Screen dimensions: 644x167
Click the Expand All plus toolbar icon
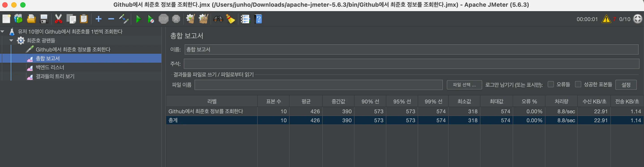99,19
